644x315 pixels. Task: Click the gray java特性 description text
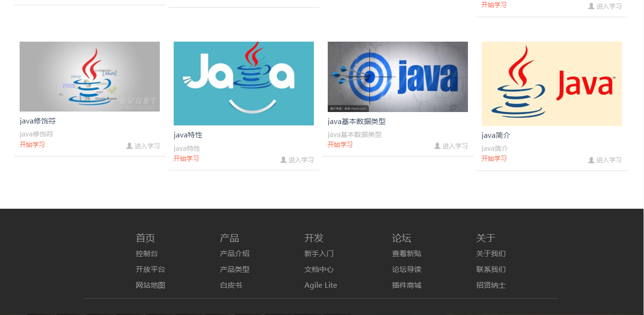coord(187,148)
